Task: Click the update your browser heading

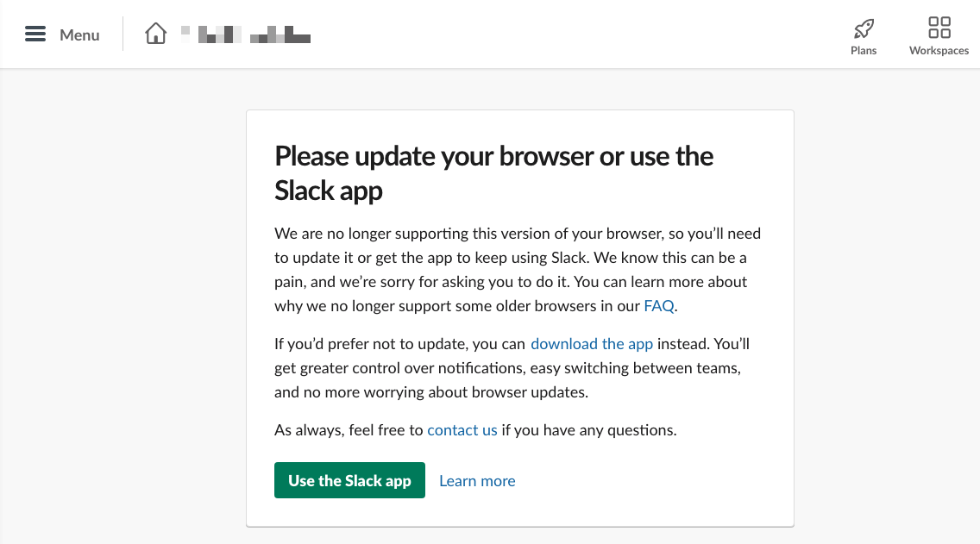Action: click(493, 173)
